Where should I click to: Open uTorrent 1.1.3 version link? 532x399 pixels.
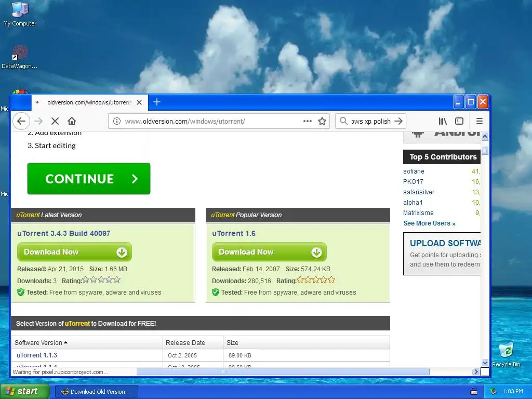click(37, 355)
